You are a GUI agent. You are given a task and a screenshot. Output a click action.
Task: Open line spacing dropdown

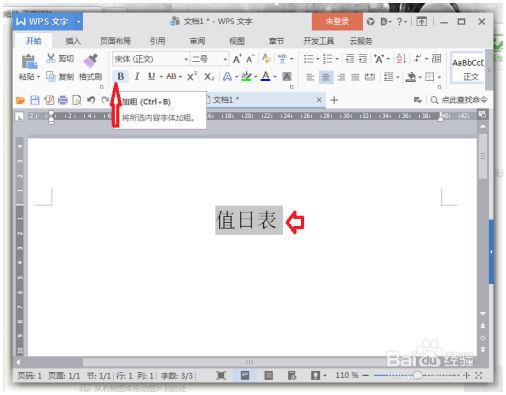[391, 77]
